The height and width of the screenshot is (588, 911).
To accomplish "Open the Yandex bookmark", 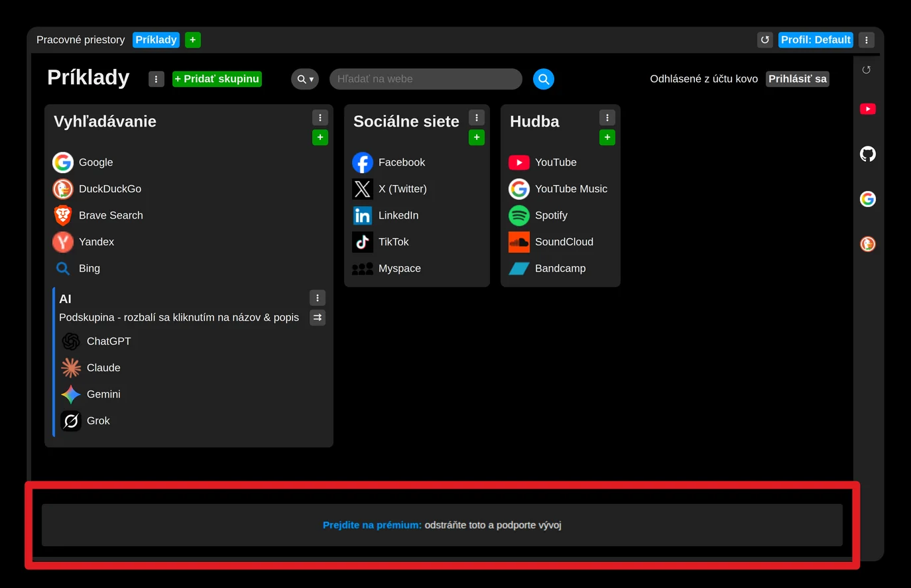I will click(84, 242).
